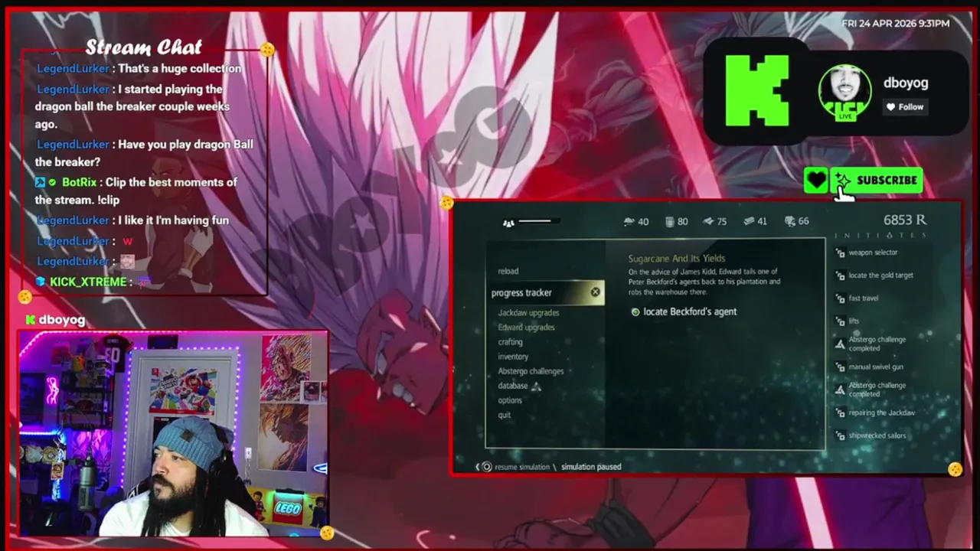
Task: Click the circle-X icon on progress tracker
Action: click(x=595, y=292)
